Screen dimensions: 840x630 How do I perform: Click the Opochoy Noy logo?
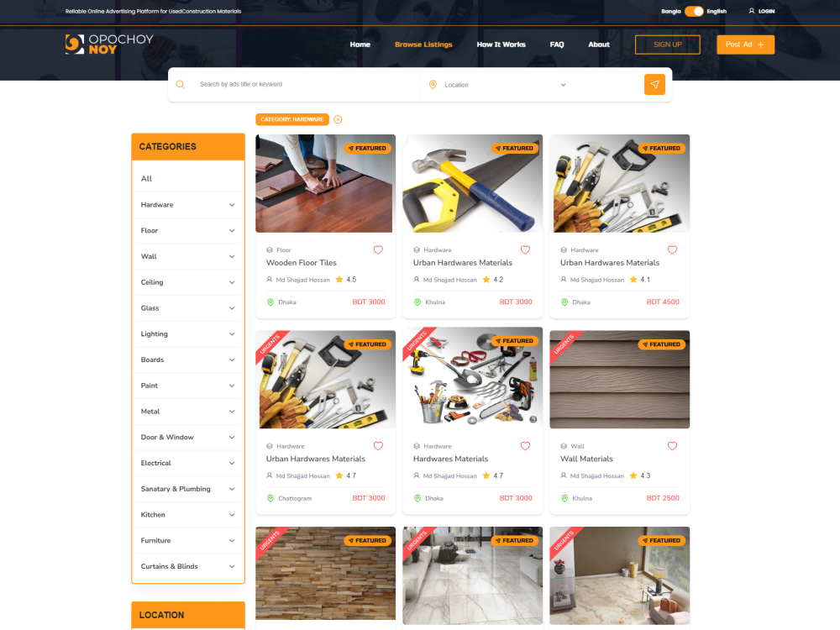[x=109, y=45]
